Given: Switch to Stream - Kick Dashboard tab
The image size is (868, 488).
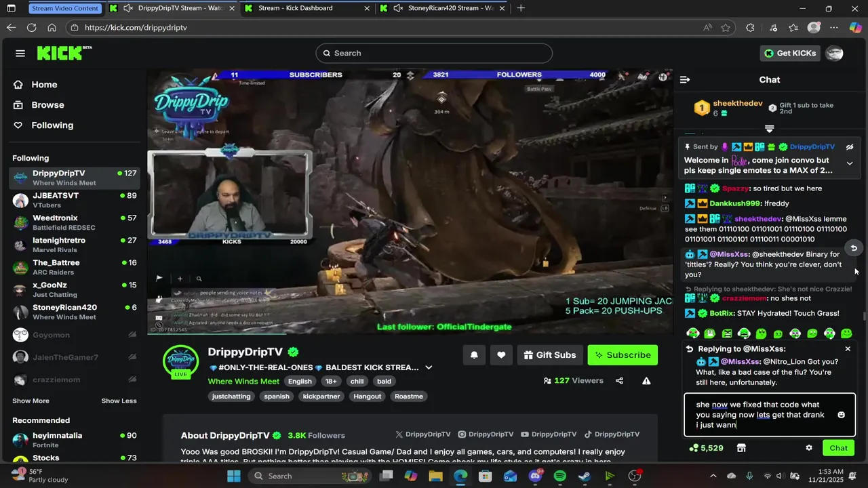Looking at the screenshot, I should click(x=307, y=8).
